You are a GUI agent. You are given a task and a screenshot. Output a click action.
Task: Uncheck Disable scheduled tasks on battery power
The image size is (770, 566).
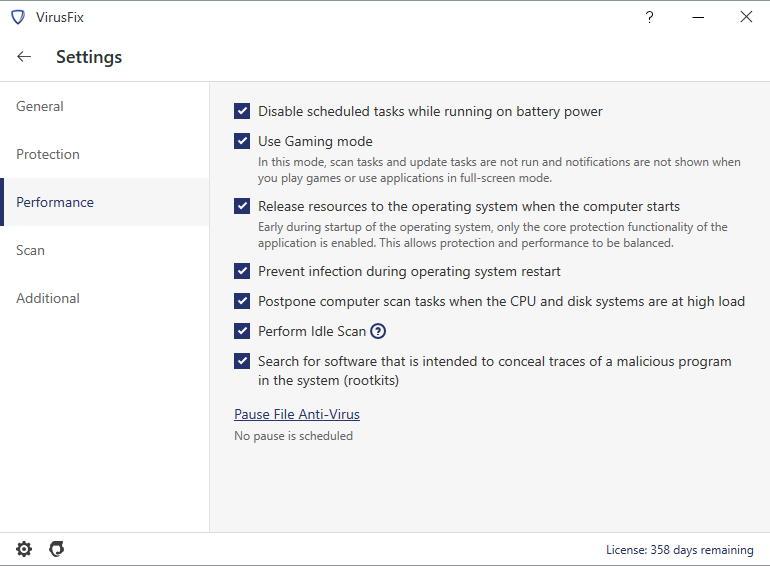coord(242,111)
